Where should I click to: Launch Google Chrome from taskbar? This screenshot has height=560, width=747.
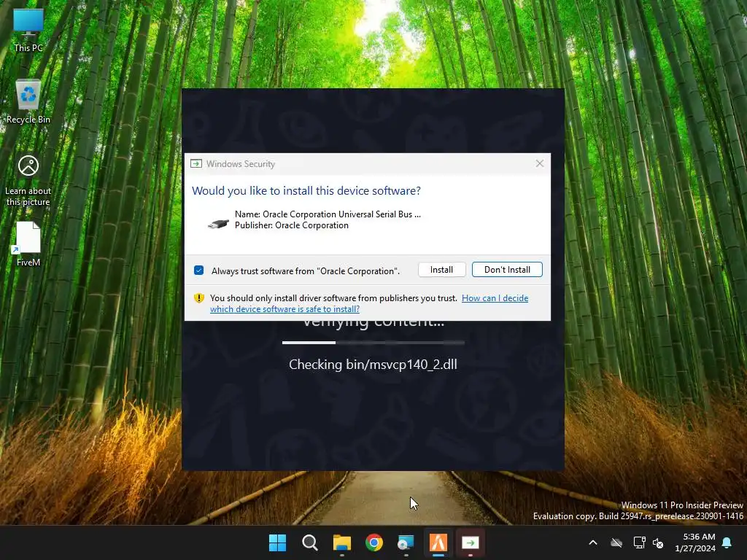(374, 542)
